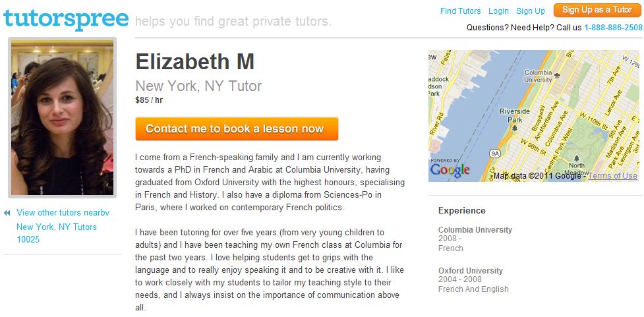The image size is (644, 317).
Task: Open the Find Tutors page
Action: [x=460, y=11]
